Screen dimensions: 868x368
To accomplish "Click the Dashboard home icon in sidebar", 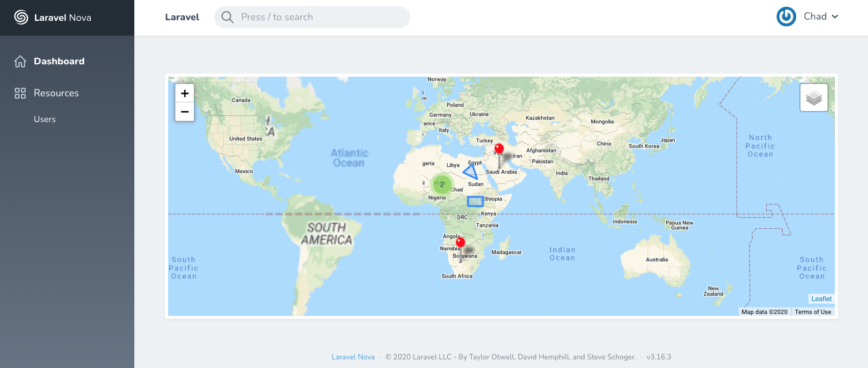I will tap(20, 61).
